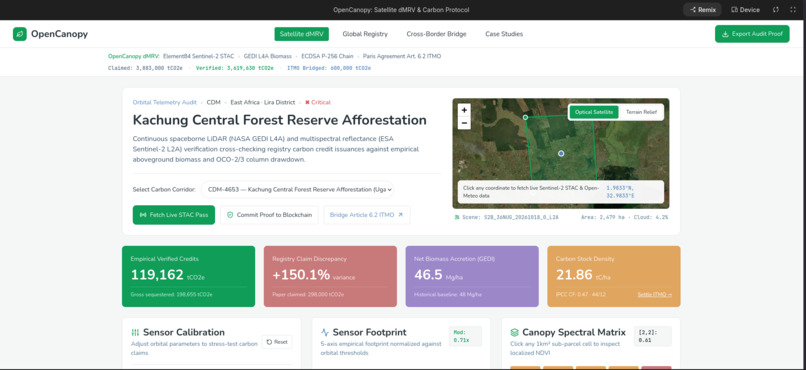806x370 pixels.
Task: Select the Satellite dMRV tab
Action: click(x=301, y=34)
